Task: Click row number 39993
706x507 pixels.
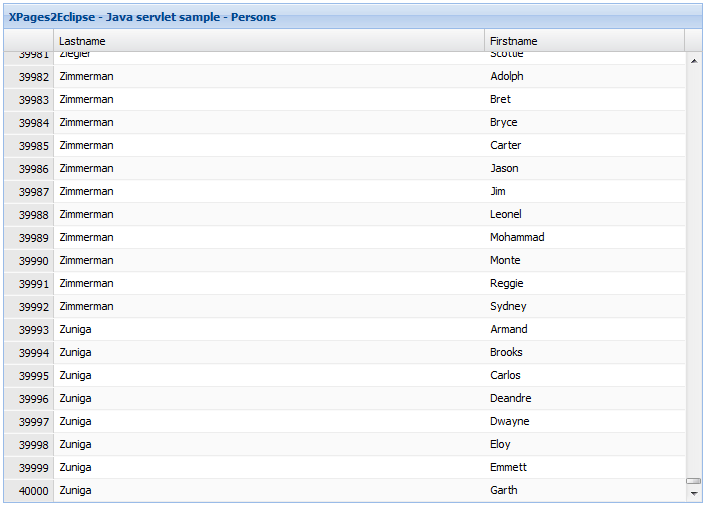Action: pyautogui.click(x=29, y=330)
